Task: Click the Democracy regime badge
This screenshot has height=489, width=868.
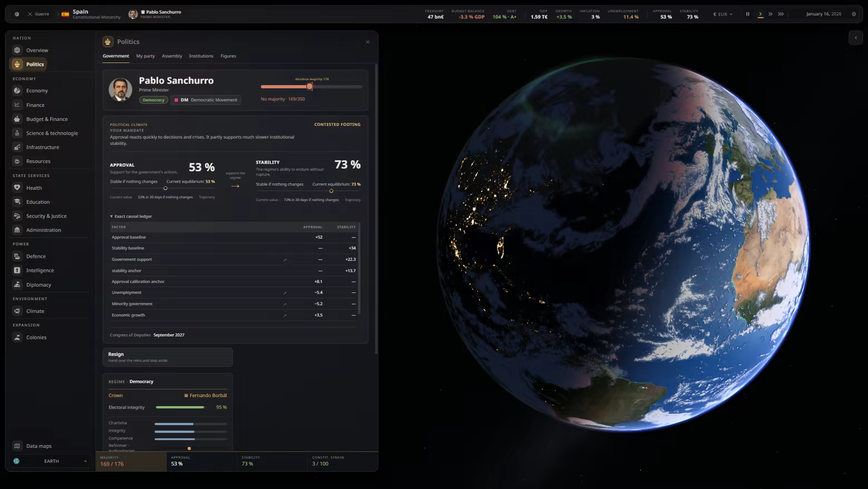Action: 153,100
